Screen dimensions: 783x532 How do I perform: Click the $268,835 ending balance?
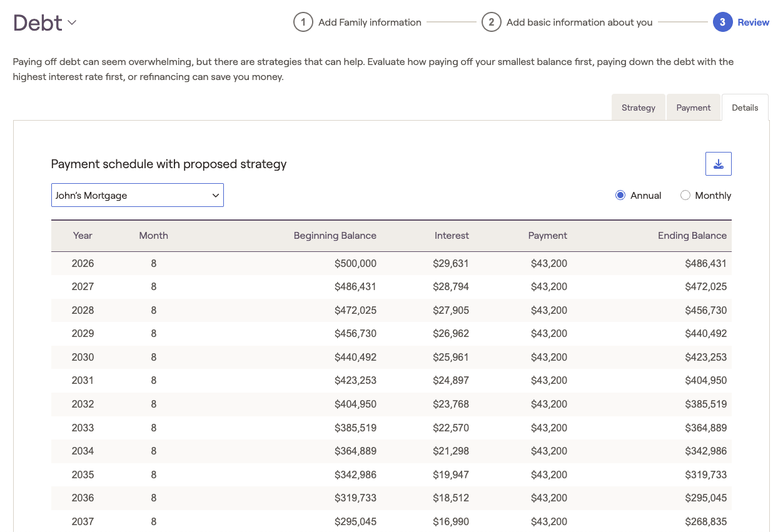706,522
